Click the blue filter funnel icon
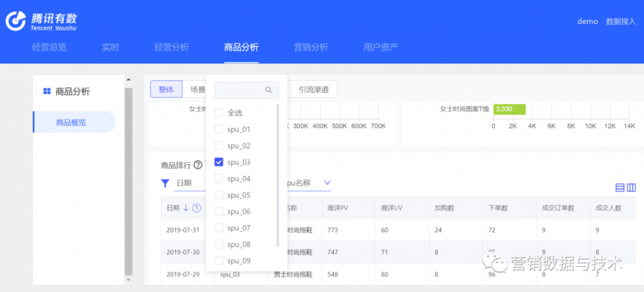The width and height of the screenshot is (644, 292). click(165, 183)
